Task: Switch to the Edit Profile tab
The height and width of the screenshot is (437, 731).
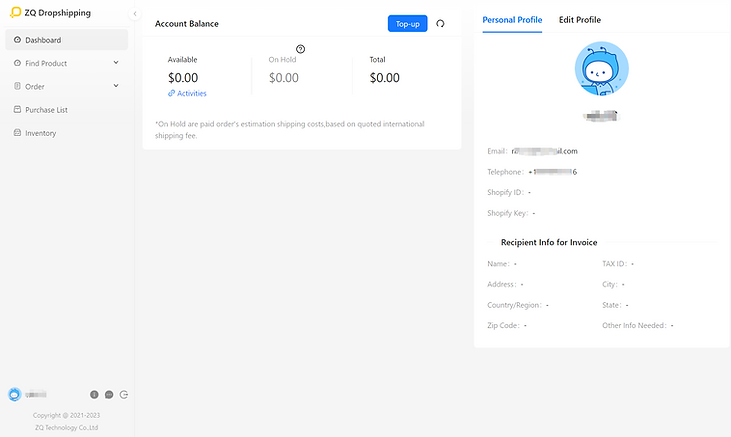Action: point(579,20)
